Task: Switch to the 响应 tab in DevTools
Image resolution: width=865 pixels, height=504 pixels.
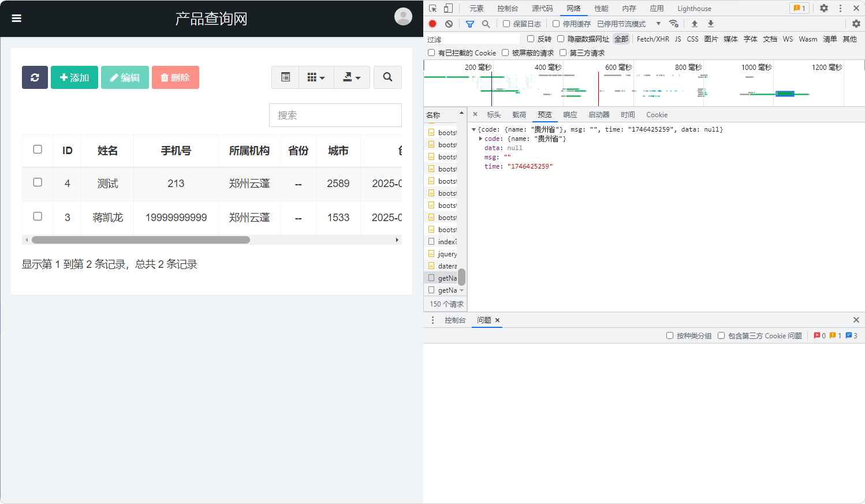Action: 569,114
